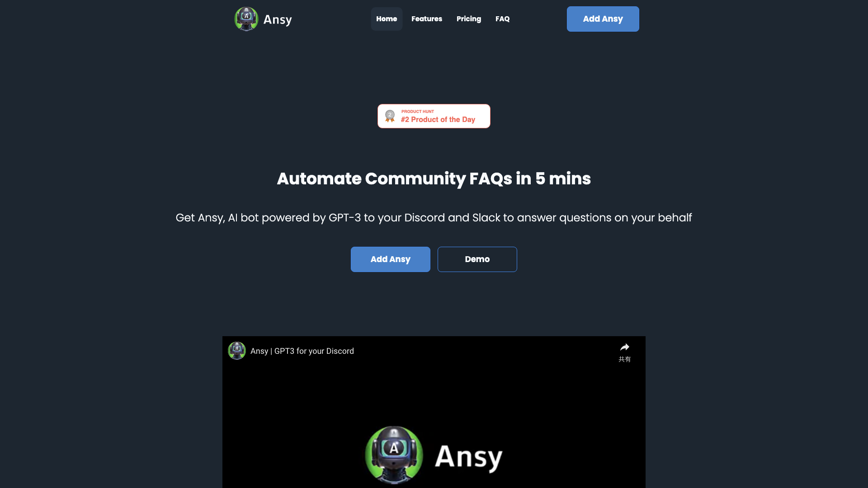Click the Ansy bot avatar in video
Viewport: 868px width, 488px height.
(x=394, y=455)
